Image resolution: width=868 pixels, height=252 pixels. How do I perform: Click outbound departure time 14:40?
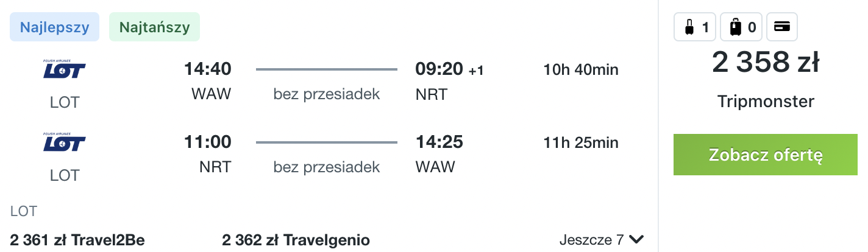208,70
